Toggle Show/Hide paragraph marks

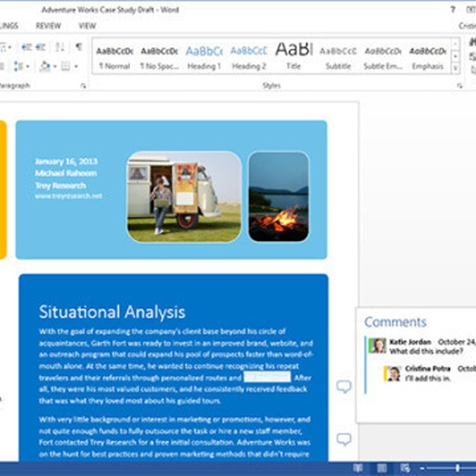coord(78,47)
